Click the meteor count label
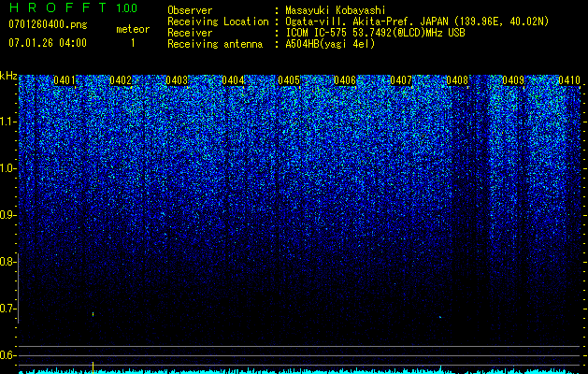Viewport: 588px width, 374px height. 133,29
